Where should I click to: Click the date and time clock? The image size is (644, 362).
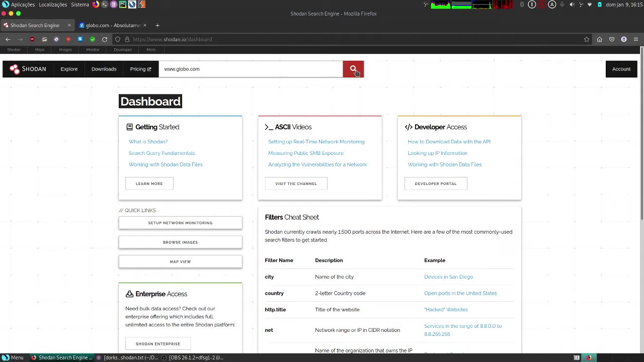(624, 5)
